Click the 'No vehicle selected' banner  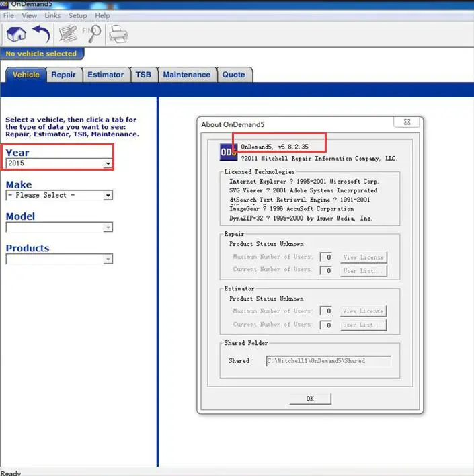[x=42, y=54]
